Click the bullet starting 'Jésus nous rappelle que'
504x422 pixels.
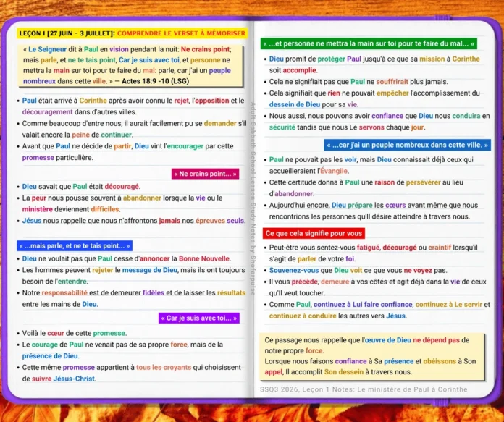click(x=131, y=221)
